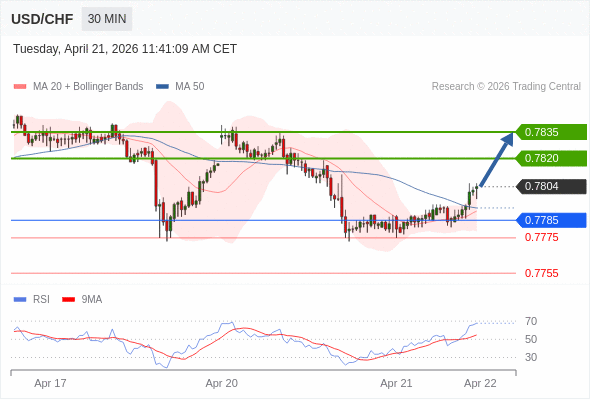The image size is (590, 400).
Task: Click the Apr 20 date axis label
Action: coord(222,383)
